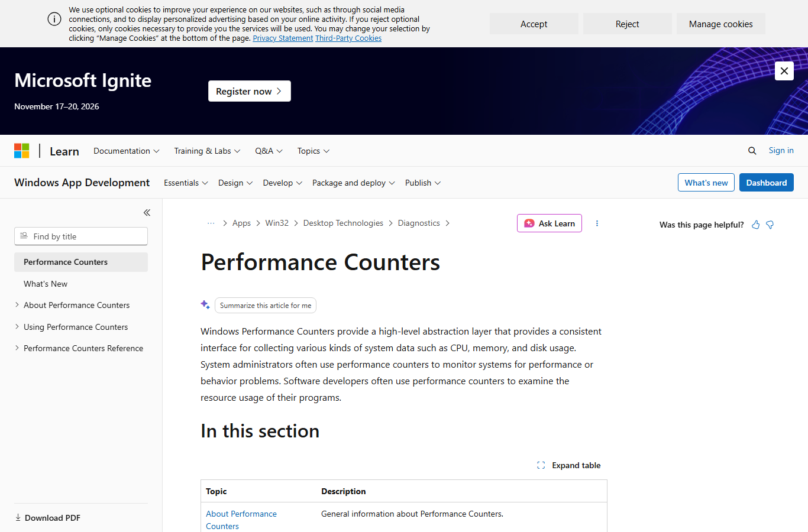Click the breadcrumb ellipsis icon

[x=211, y=223]
